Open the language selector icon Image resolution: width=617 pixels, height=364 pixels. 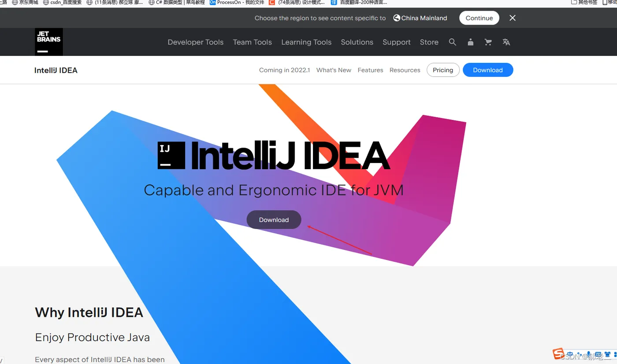[x=506, y=42]
